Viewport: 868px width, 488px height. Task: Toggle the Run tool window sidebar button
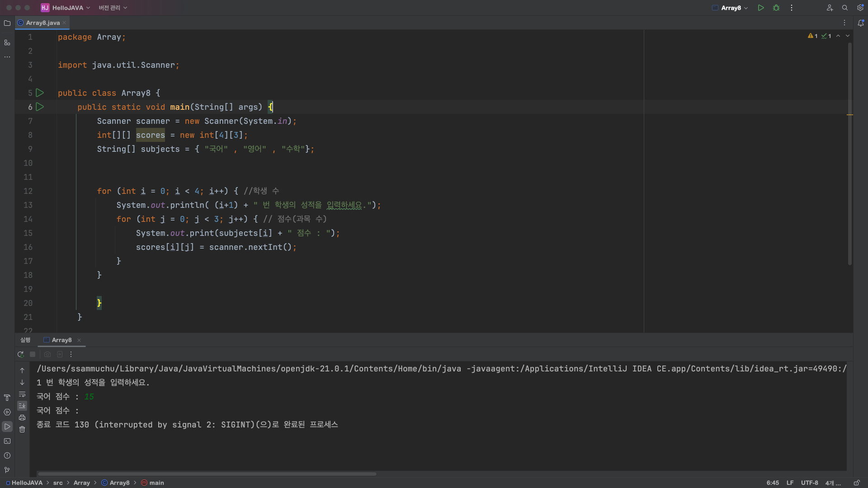pyautogui.click(x=7, y=427)
